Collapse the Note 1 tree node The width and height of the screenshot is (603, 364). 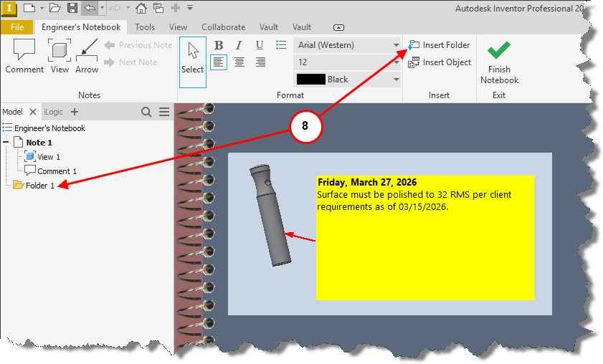tap(6, 142)
